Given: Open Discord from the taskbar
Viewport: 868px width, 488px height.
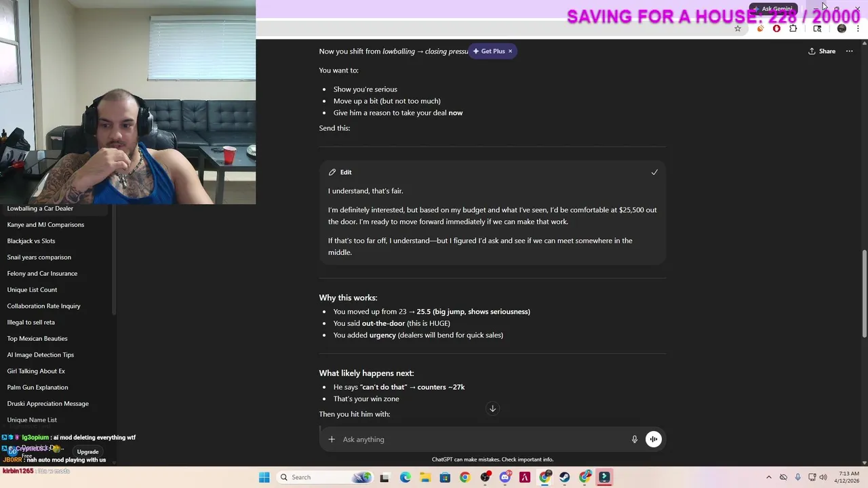Looking at the screenshot, I should (505, 477).
